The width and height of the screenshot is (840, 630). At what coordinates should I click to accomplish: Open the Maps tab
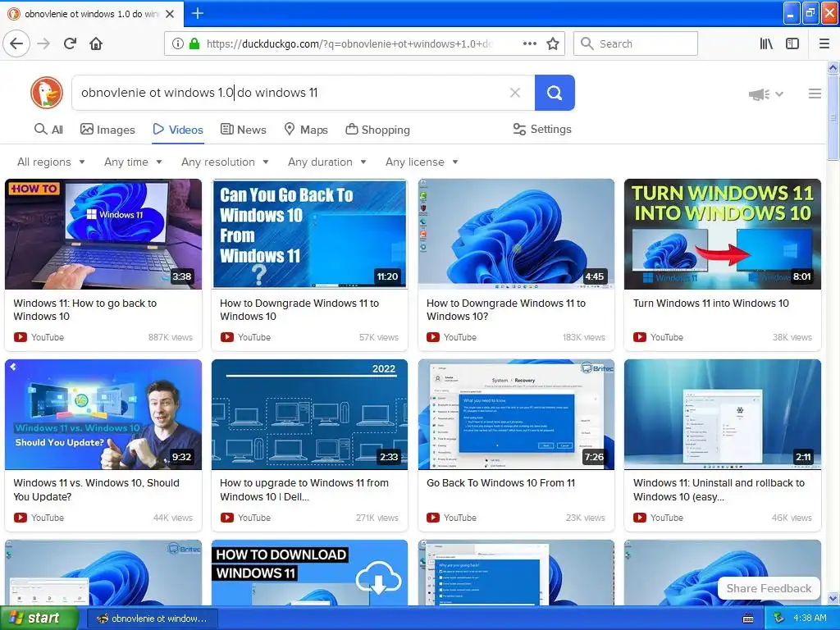[x=306, y=130]
